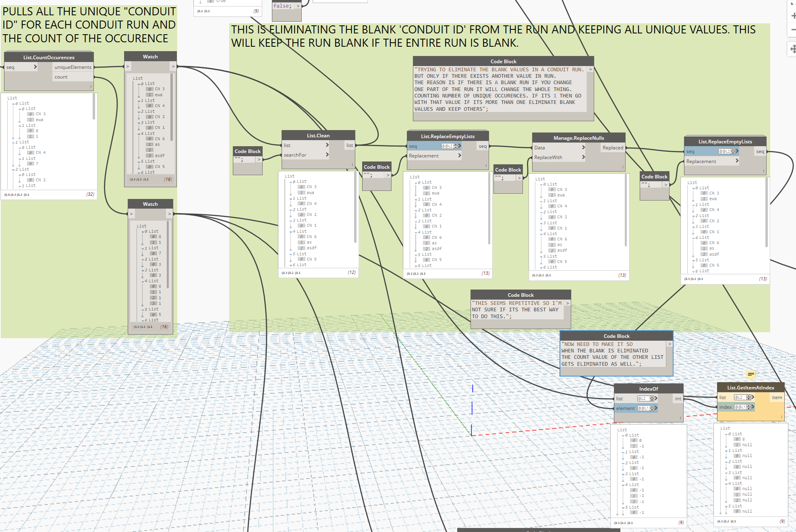
Task: Decrease List.GetItemAtIndex index level spinner
Action: coord(748,408)
